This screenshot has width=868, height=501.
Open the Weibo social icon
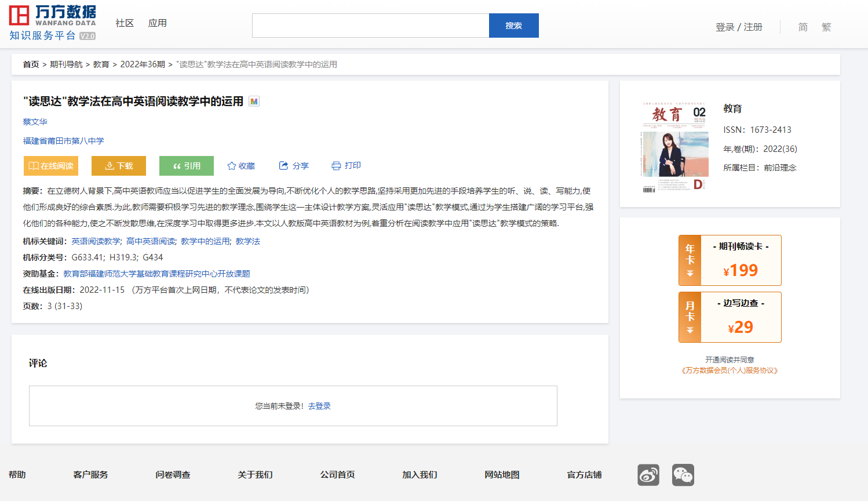click(x=648, y=475)
